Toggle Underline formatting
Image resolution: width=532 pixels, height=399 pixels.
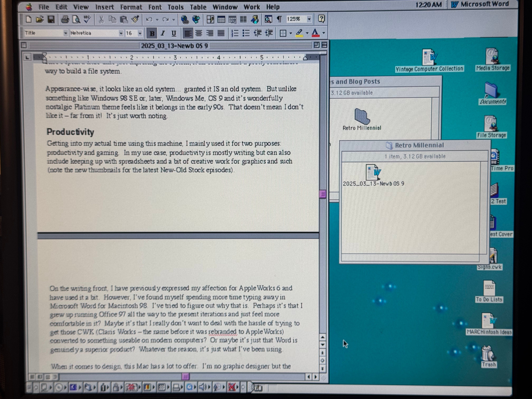point(174,33)
